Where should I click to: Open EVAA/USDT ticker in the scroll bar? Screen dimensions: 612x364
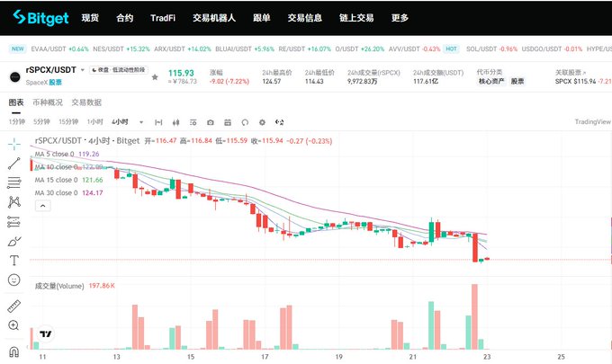coord(59,49)
